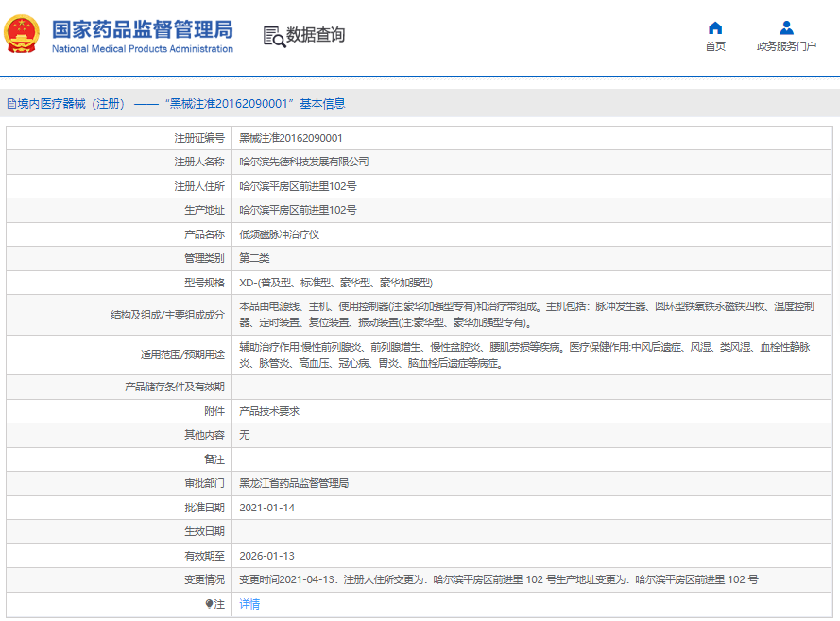This screenshot has height=621, width=840.
Task: Select 其他内容 value 无
Action: click(245, 435)
